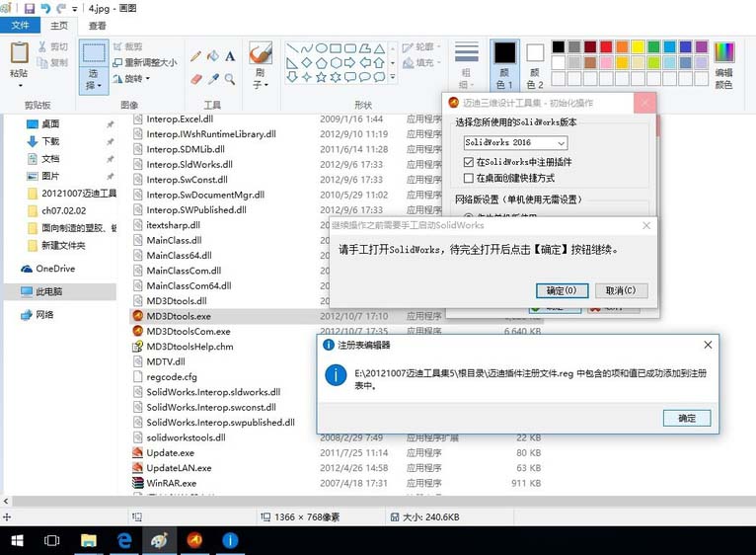Open the File (文件) menu tab

point(20,25)
